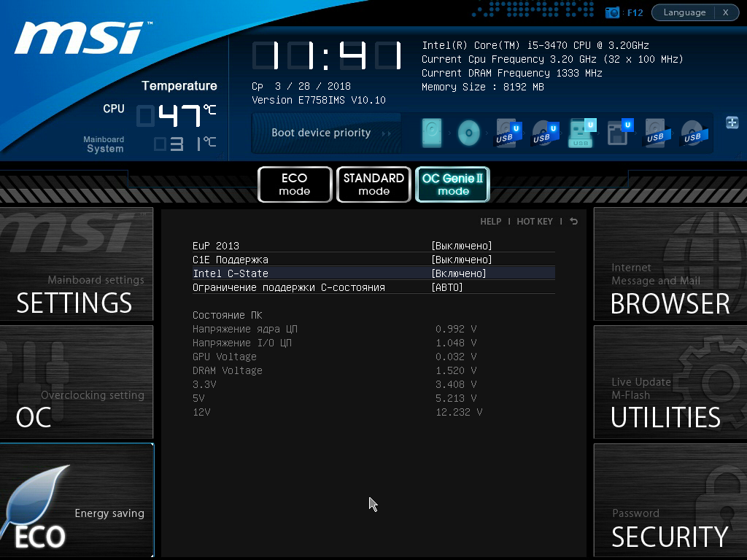Select the USB hard disk boot icon
Screen dimensions: 747x560
click(x=508, y=133)
